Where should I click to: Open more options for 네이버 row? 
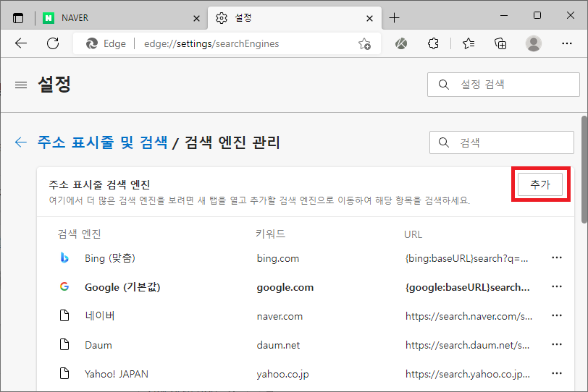click(557, 315)
